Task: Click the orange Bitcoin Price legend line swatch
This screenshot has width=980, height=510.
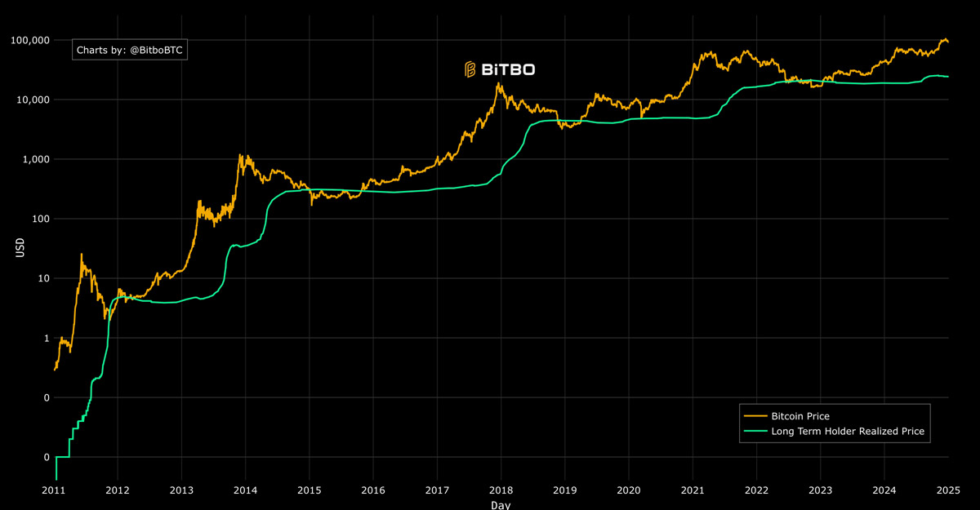Action: [x=755, y=416]
